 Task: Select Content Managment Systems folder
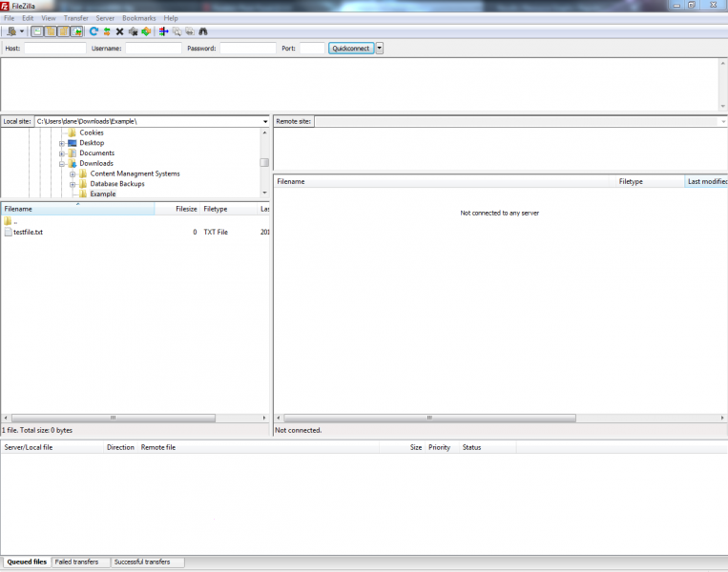pos(135,174)
